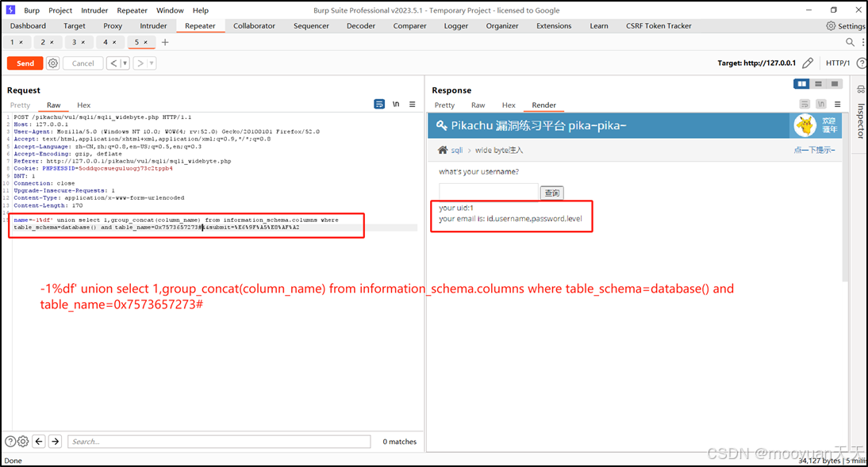The image size is (868, 467).
Task: Open the Response panel hamburger menu
Action: pos(838,104)
